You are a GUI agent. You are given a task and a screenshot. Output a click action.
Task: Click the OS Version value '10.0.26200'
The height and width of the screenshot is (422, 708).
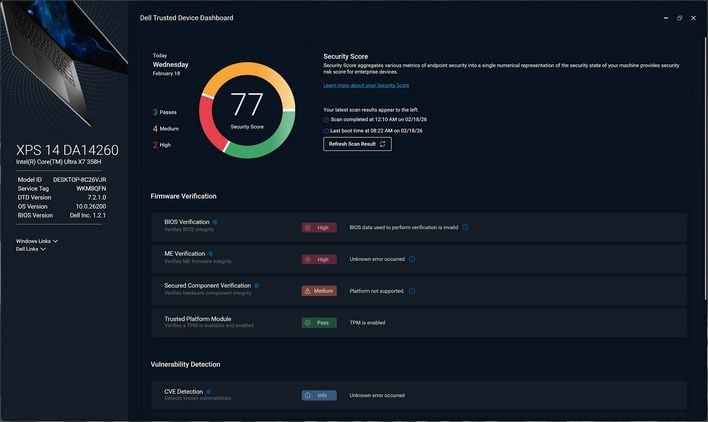point(91,207)
